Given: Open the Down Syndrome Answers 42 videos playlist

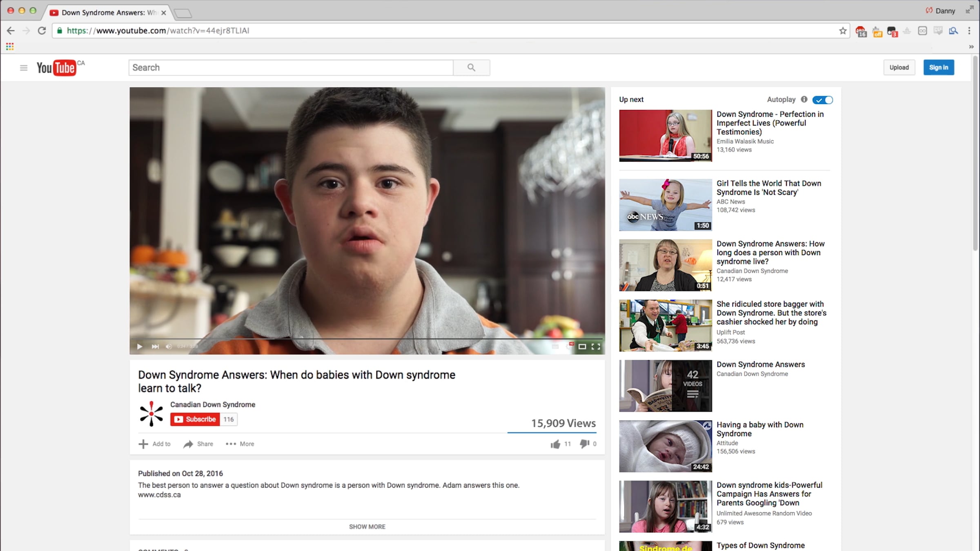Looking at the screenshot, I should tap(665, 386).
